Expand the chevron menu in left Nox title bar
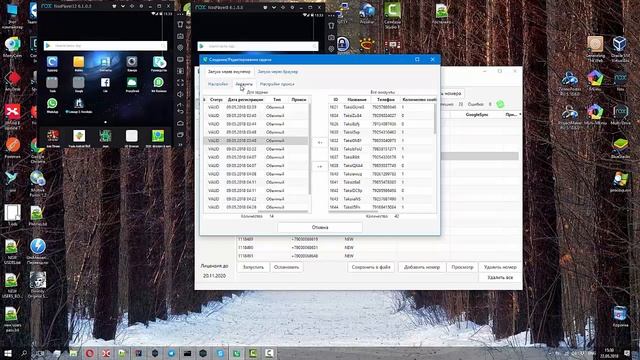The image size is (640, 360). pyautogui.click(x=123, y=7)
